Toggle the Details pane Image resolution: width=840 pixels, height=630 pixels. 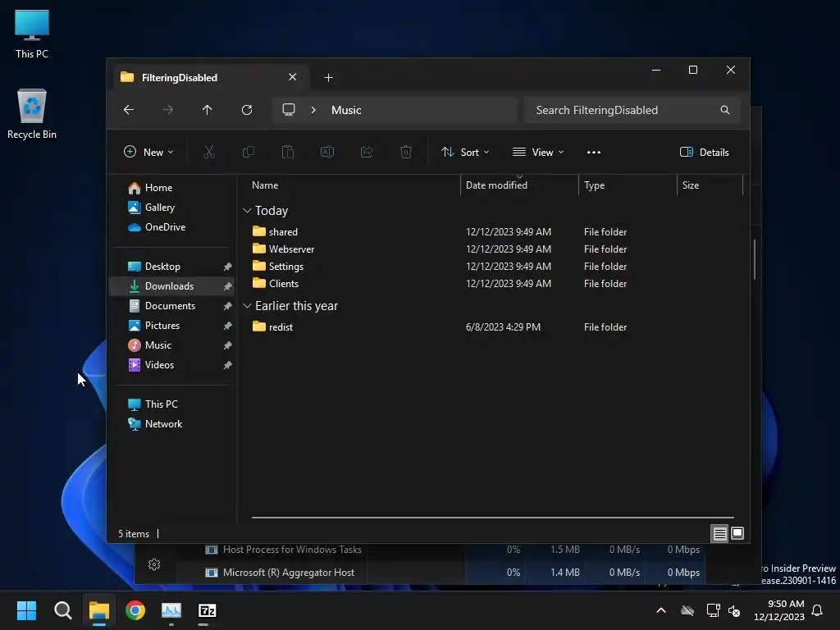click(x=704, y=152)
